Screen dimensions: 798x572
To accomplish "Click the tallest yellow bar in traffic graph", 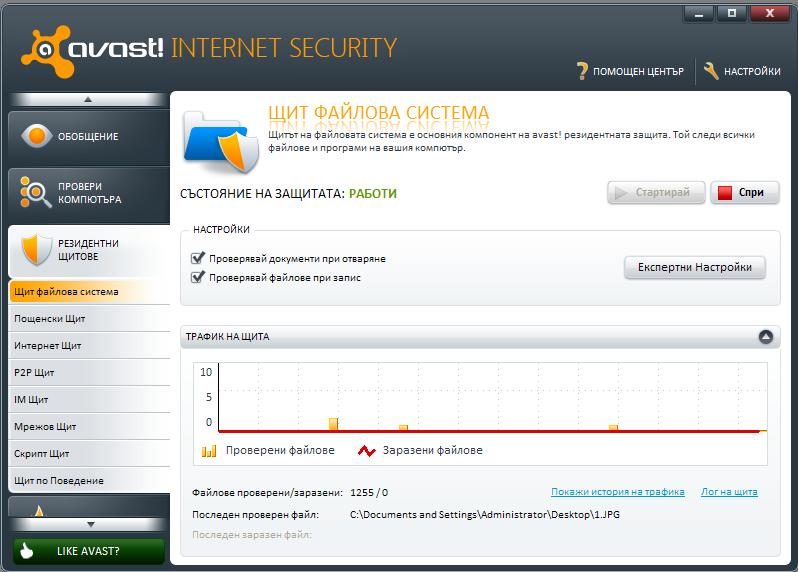I will coord(333,424).
